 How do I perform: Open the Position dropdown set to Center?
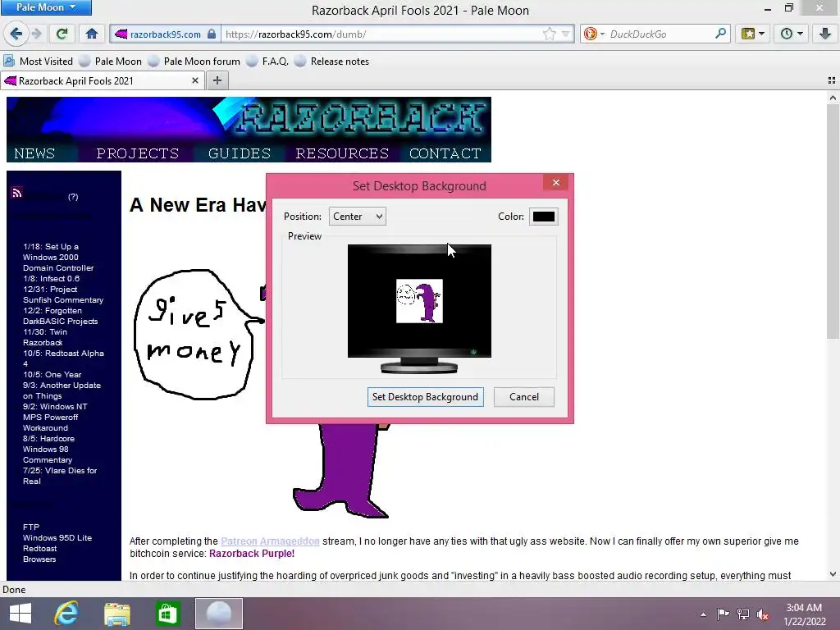tap(358, 217)
